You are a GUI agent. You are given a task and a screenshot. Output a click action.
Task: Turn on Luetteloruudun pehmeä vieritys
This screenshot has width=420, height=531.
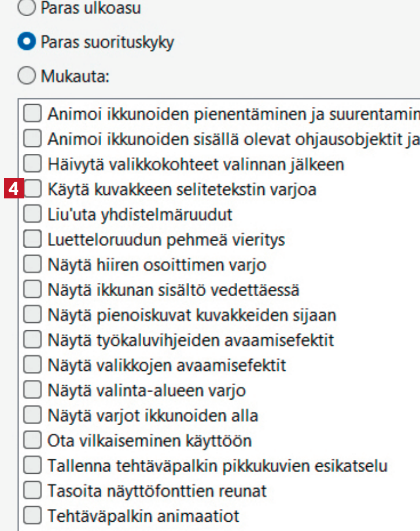[x=32, y=239]
